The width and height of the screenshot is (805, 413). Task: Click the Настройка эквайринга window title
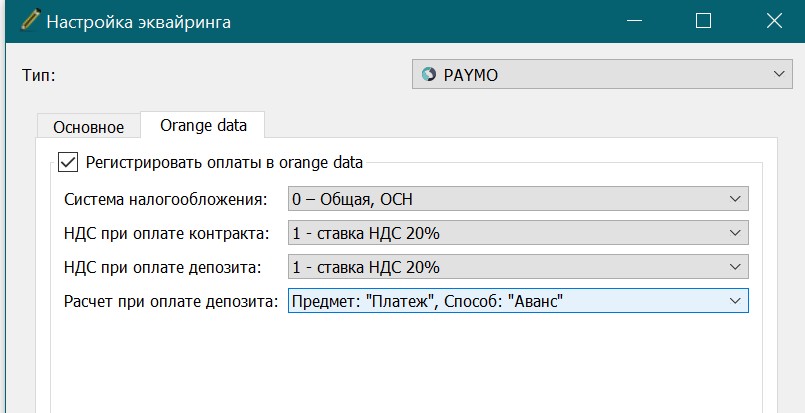point(139,22)
